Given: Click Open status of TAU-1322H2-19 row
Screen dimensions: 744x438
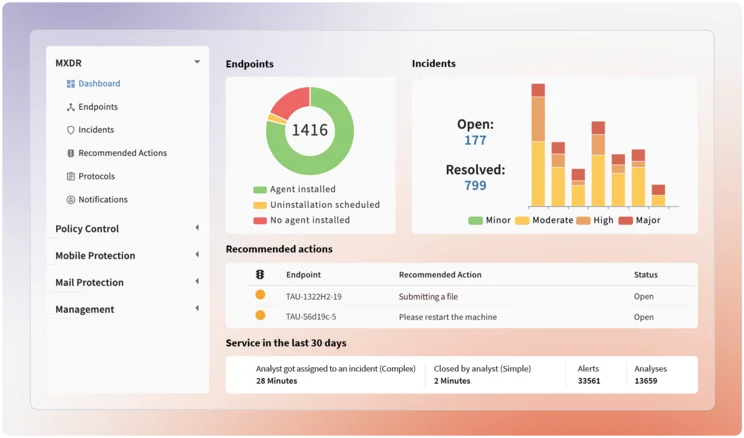Looking at the screenshot, I should [x=644, y=297].
